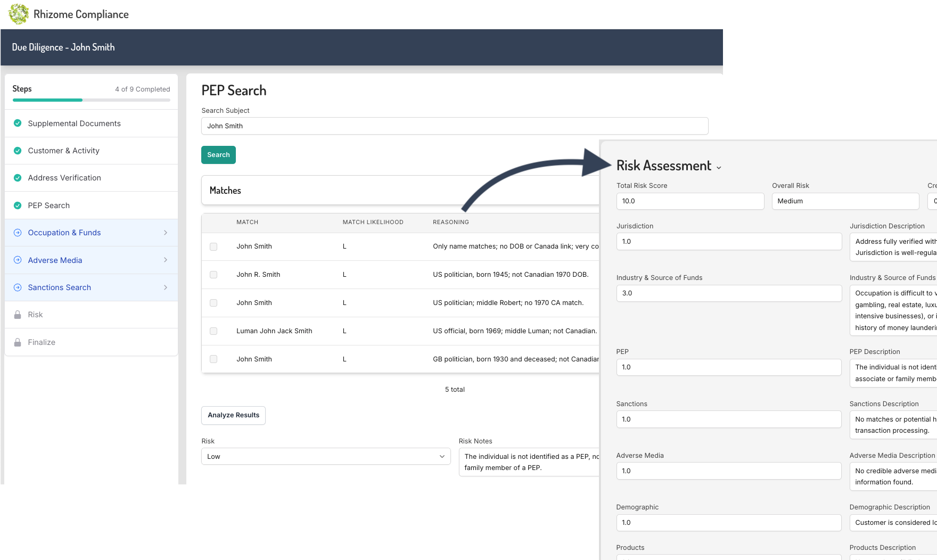The image size is (937, 560).
Task: Expand the Risk Assessment heading chevron
Action: pos(719,167)
